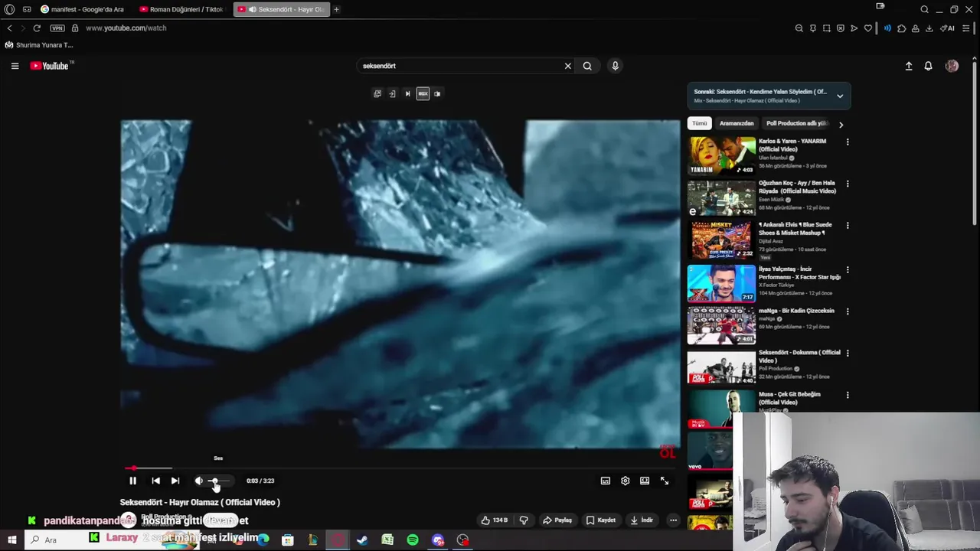Image resolution: width=980 pixels, height=551 pixels.
Task: Click the youtube.com address bar
Action: 126,28
